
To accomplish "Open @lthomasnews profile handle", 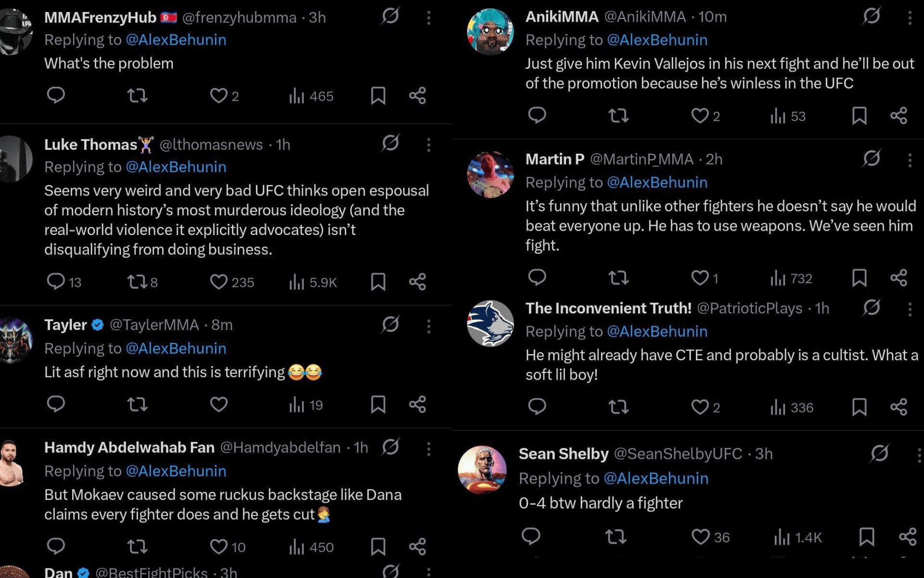I will pyautogui.click(x=211, y=144).
